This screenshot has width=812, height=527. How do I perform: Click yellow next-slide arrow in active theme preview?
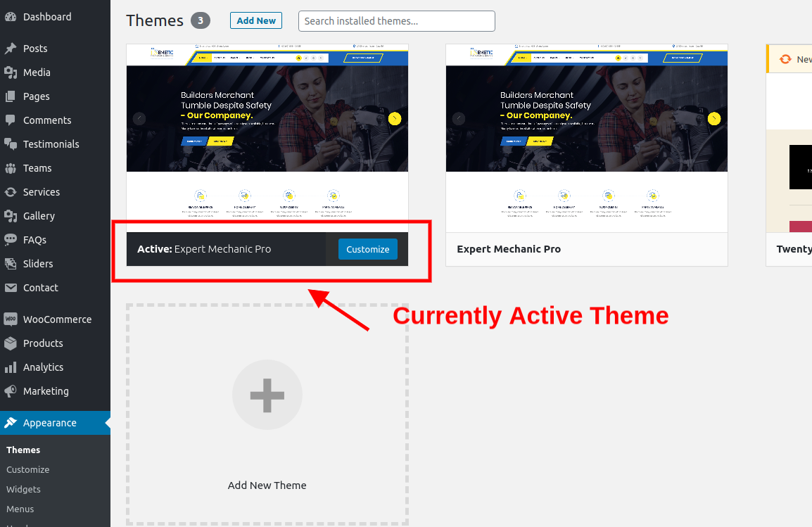[395, 118]
